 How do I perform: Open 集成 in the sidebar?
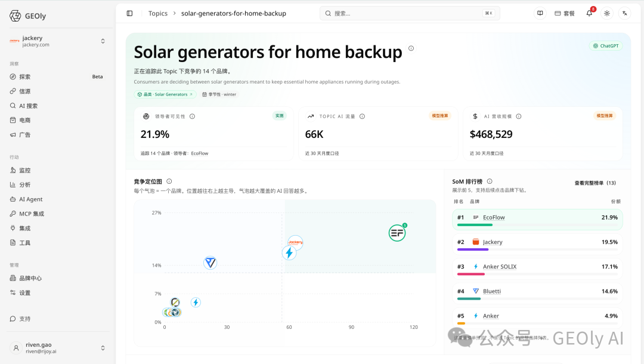pyautogui.click(x=57, y=229)
